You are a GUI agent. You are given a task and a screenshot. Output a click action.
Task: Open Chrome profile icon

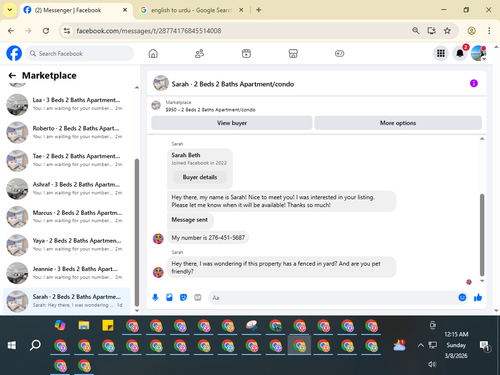(471, 31)
